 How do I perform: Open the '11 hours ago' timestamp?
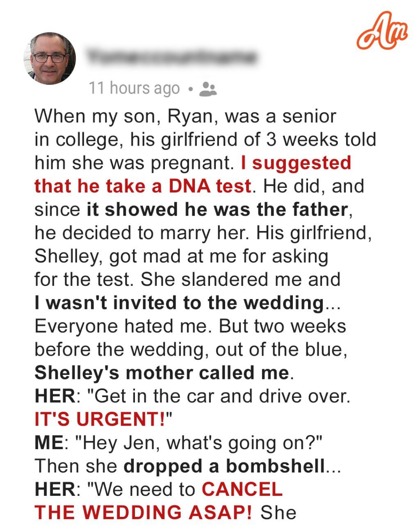point(134,88)
